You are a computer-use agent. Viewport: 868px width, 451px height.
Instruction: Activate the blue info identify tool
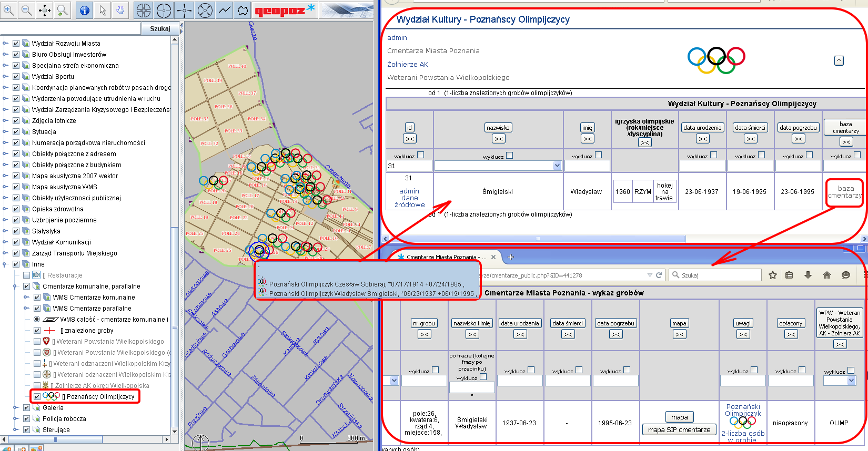[x=85, y=10]
